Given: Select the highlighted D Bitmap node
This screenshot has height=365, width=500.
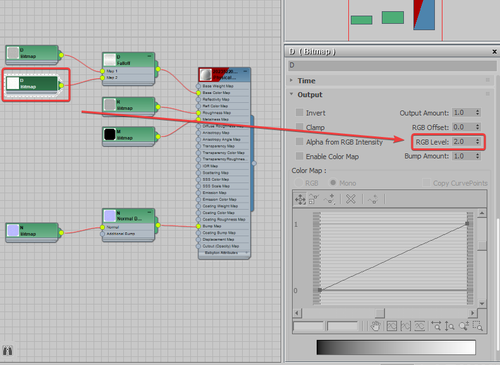Looking at the screenshot, I should pyautogui.click(x=33, y=84).
